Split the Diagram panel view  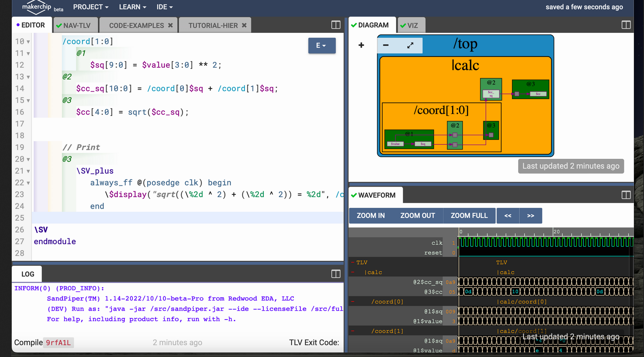tap(626, 25)
